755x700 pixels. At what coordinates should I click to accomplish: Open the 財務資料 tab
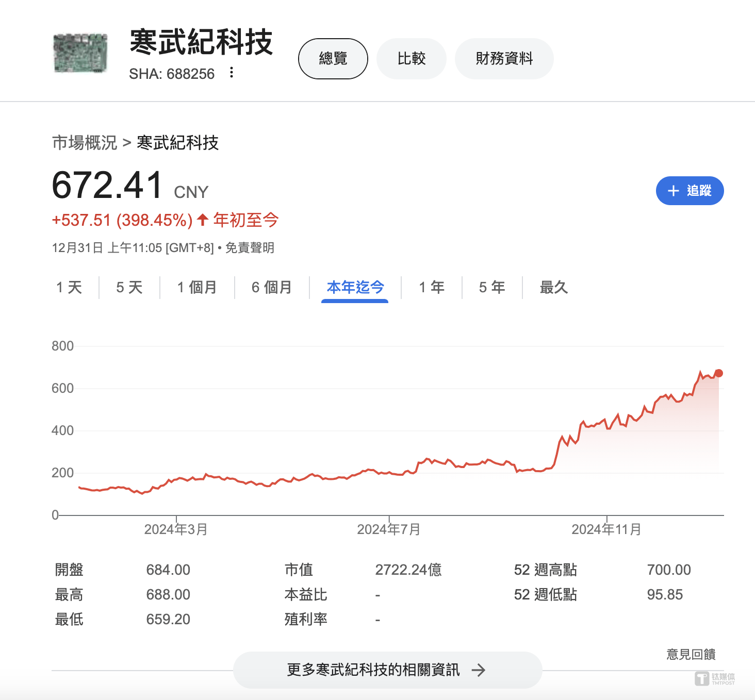coord(504,59)
